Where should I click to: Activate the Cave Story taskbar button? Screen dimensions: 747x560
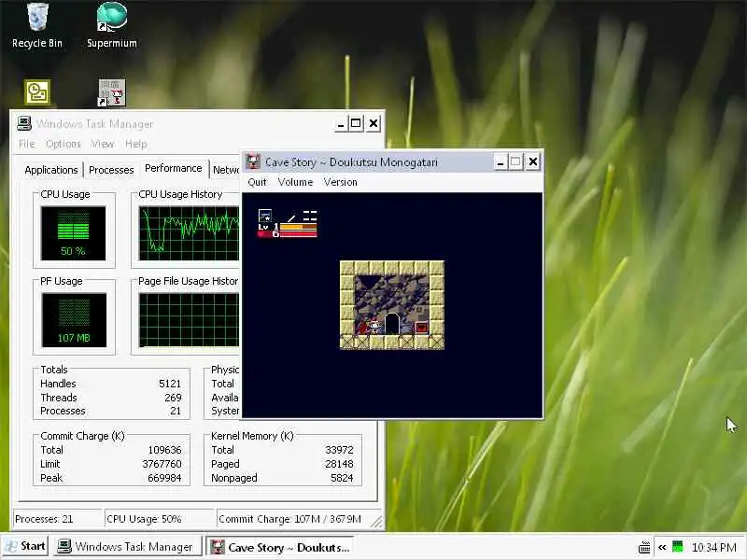click(282, 547)
